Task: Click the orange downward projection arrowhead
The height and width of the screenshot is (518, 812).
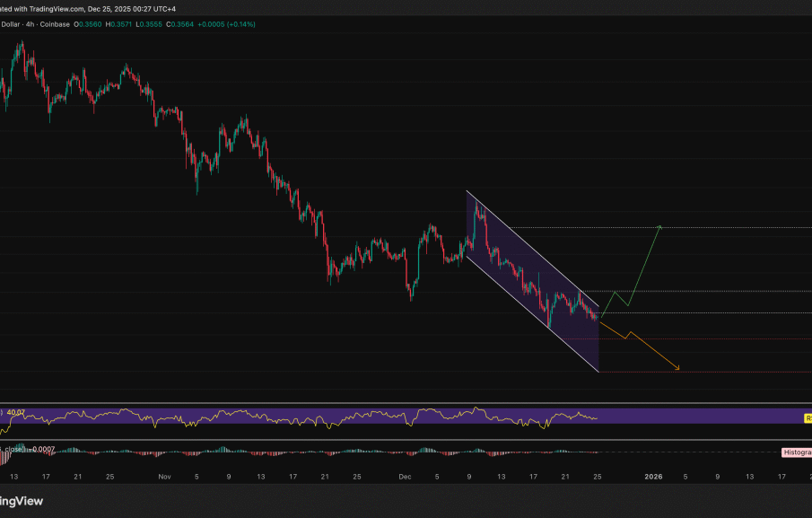Action: coord(677,367)
